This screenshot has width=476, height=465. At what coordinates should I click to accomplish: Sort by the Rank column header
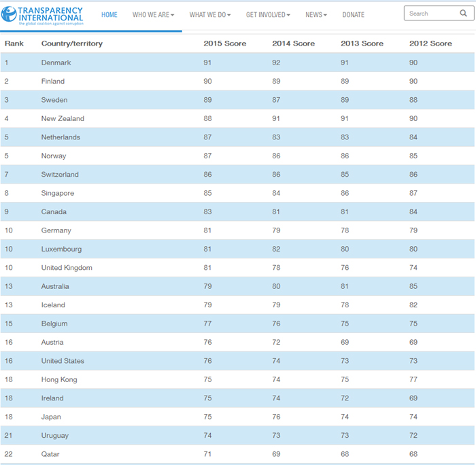14,44
